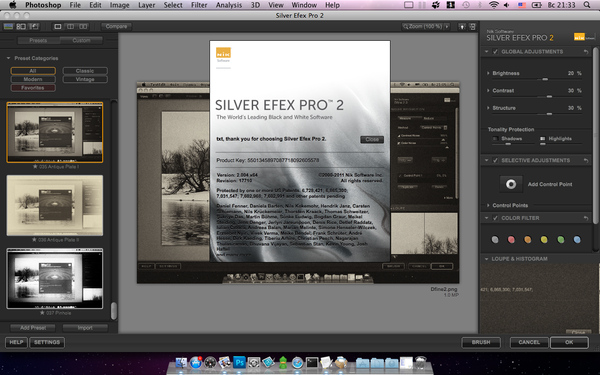Screen dimensions: 600x375
Task: Uncheck Global Adjustments checkbox
Action: point(496,52)
